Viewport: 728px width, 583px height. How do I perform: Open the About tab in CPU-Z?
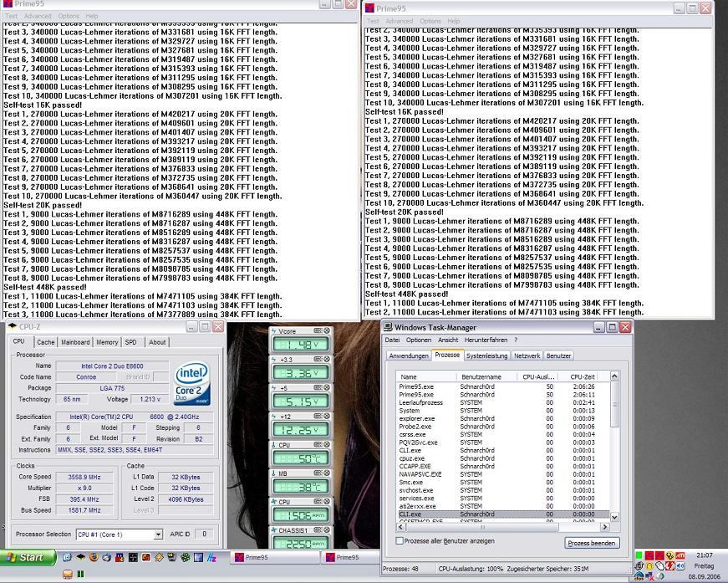(157, 342)
